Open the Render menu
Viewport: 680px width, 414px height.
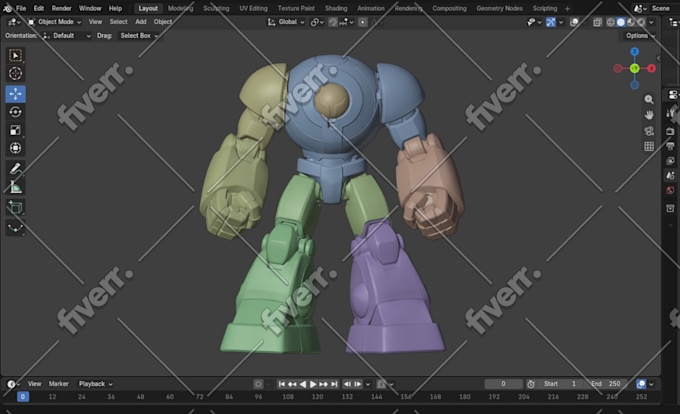tap(62, 8)
